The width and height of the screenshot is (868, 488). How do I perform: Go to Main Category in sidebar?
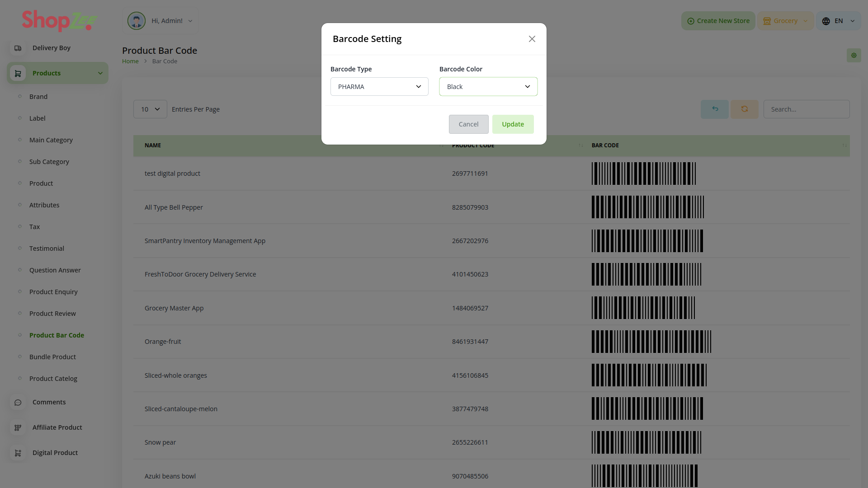(51, 140)
